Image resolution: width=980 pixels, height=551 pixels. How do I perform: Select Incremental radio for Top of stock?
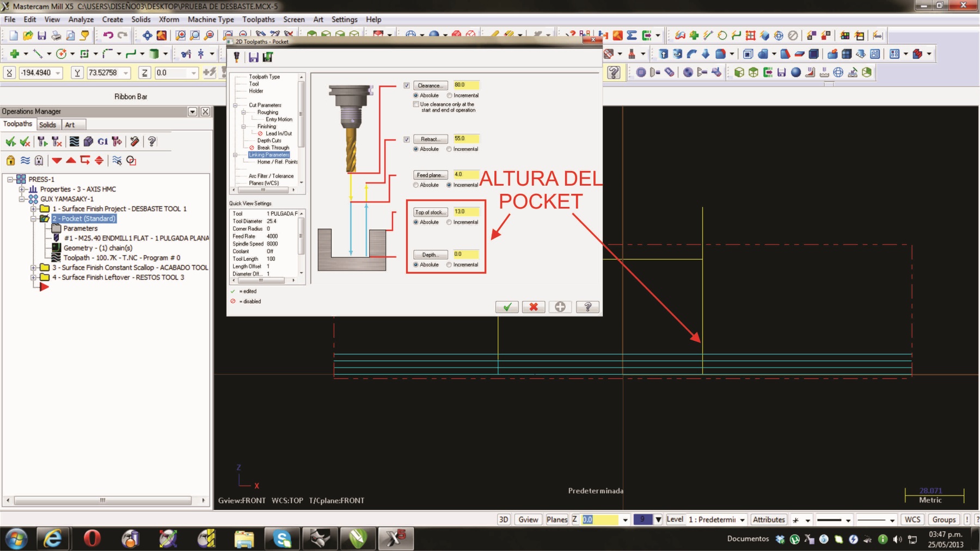449,222
